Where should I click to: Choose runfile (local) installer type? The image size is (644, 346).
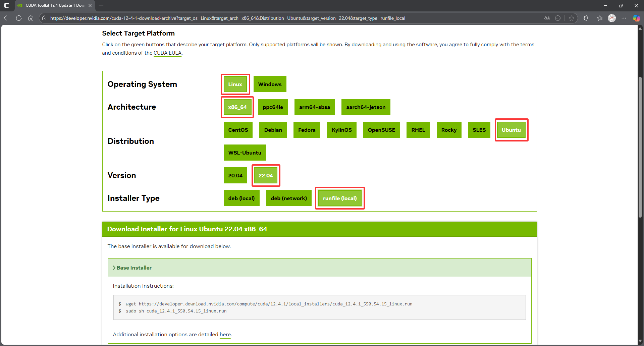point(340,198)
